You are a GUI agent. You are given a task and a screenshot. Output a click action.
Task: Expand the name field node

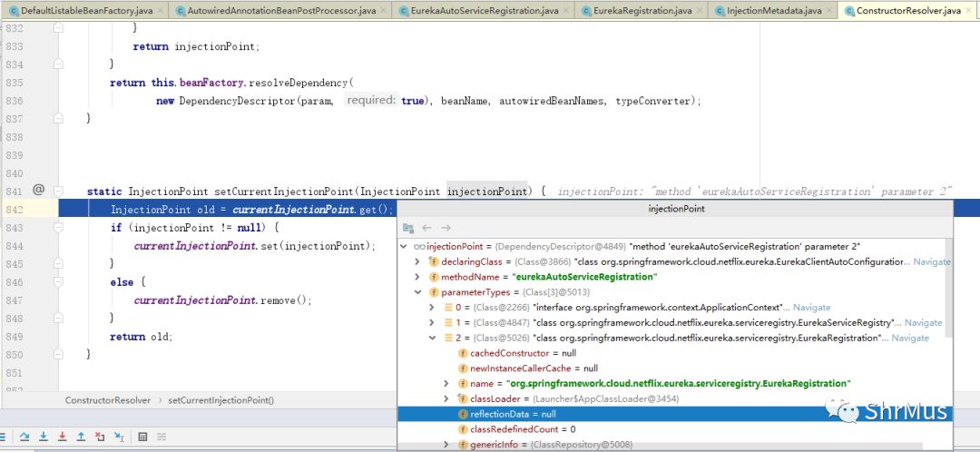tap(446, 383)
